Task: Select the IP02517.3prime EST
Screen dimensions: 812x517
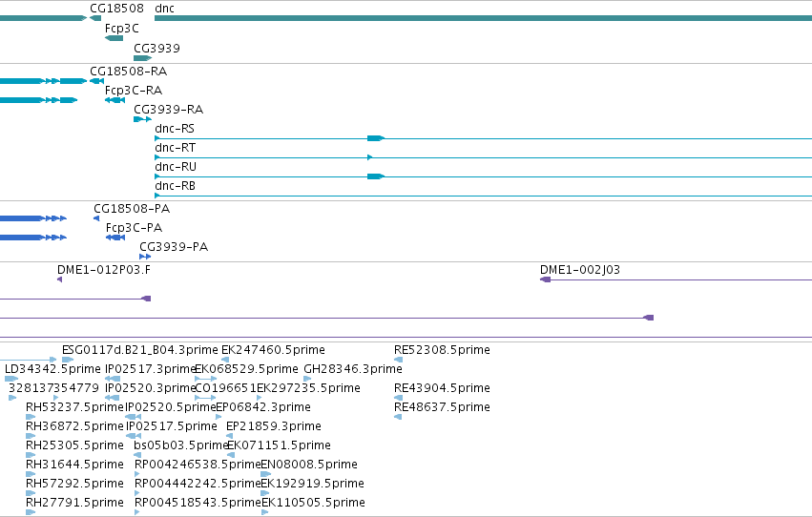Action: point(113,379)
